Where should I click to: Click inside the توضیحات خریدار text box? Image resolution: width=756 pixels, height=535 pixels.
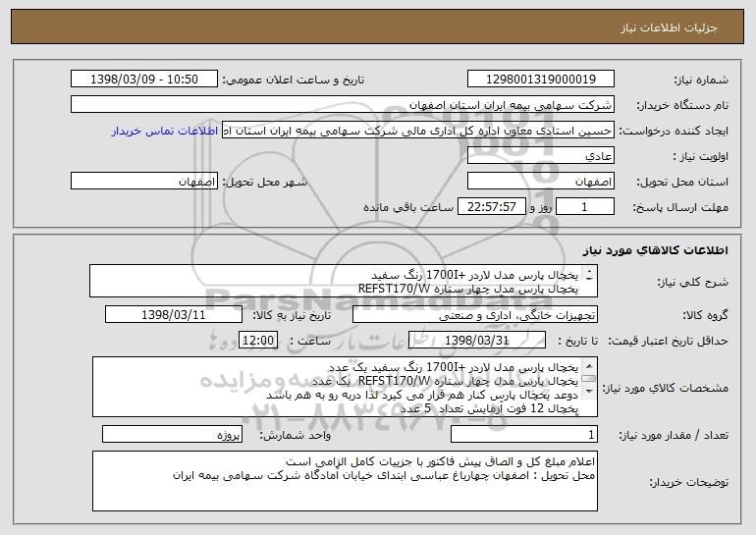(x=345, y=481)
